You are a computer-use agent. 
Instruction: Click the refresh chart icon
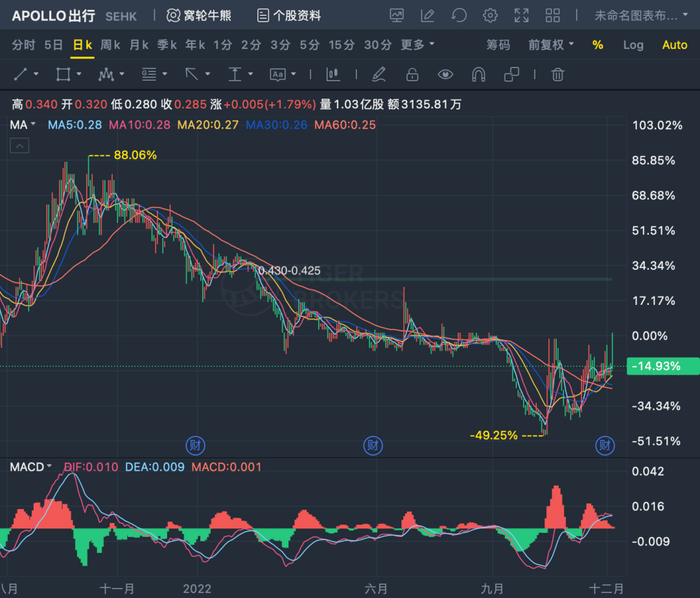tap(459, 15)
